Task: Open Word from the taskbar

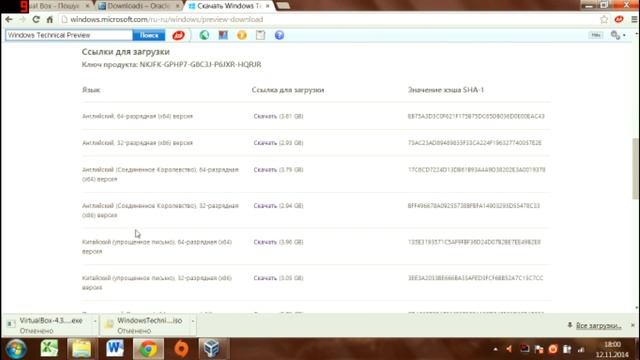Action: (115, 349)
